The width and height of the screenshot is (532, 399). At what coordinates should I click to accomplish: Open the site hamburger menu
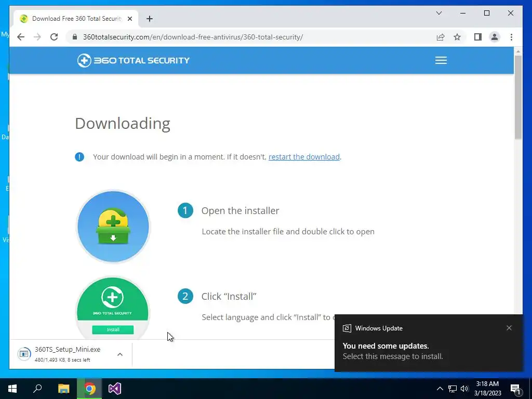(441, 60)
